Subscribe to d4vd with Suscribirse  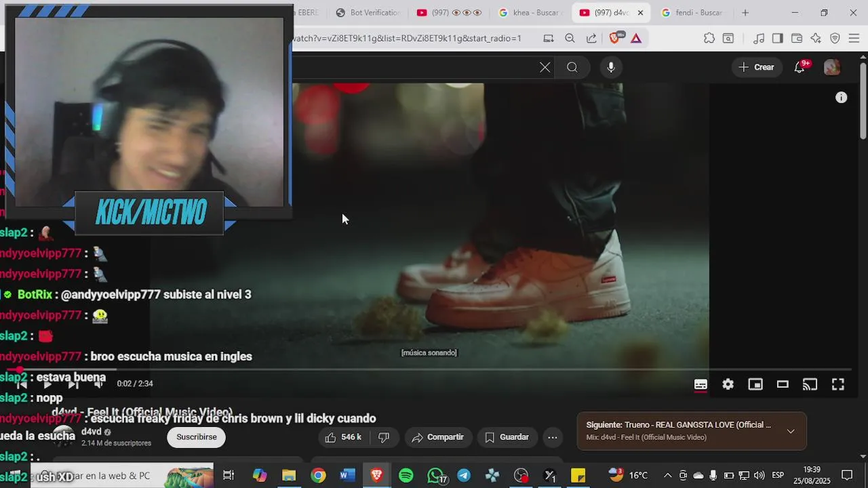197,437
